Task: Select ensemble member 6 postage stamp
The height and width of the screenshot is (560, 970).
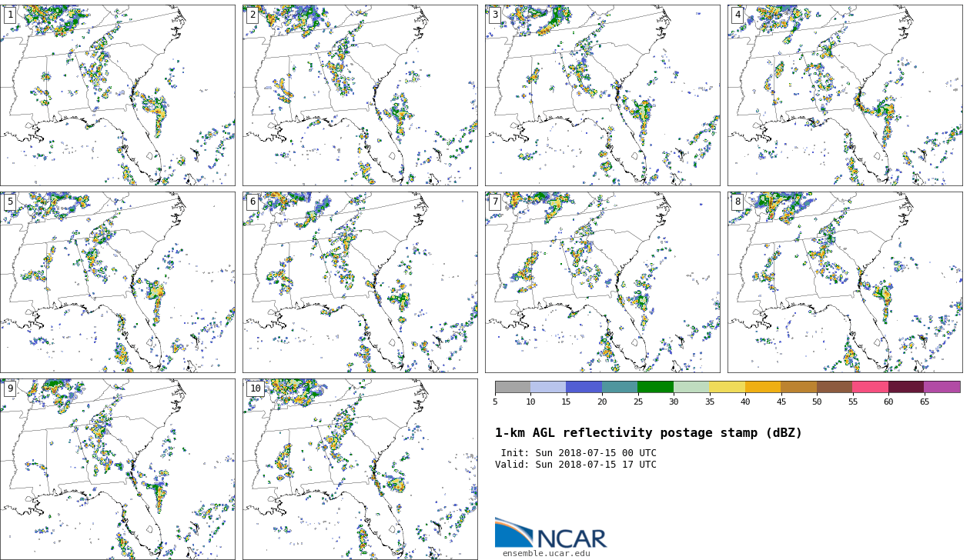Action: click(x=360, y=282)
